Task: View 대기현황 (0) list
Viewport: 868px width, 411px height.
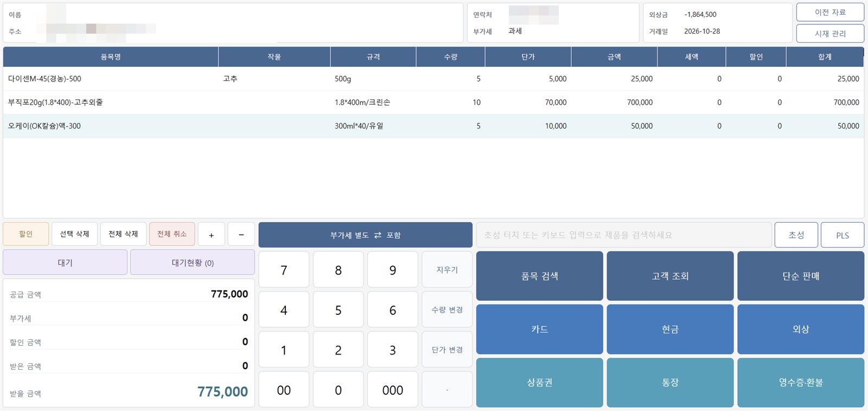Action: pyautogui.click(x=193, y=262)
